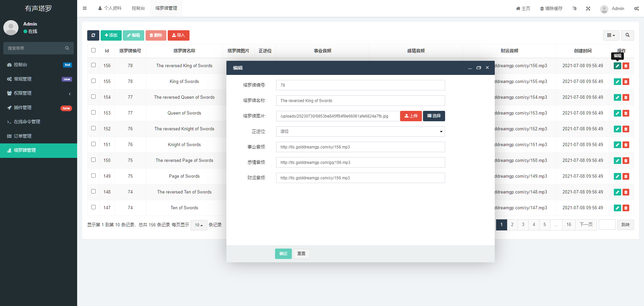644x306 pixels.
Task: Click delete trash icon for row 149
Action: coord(626,176)
